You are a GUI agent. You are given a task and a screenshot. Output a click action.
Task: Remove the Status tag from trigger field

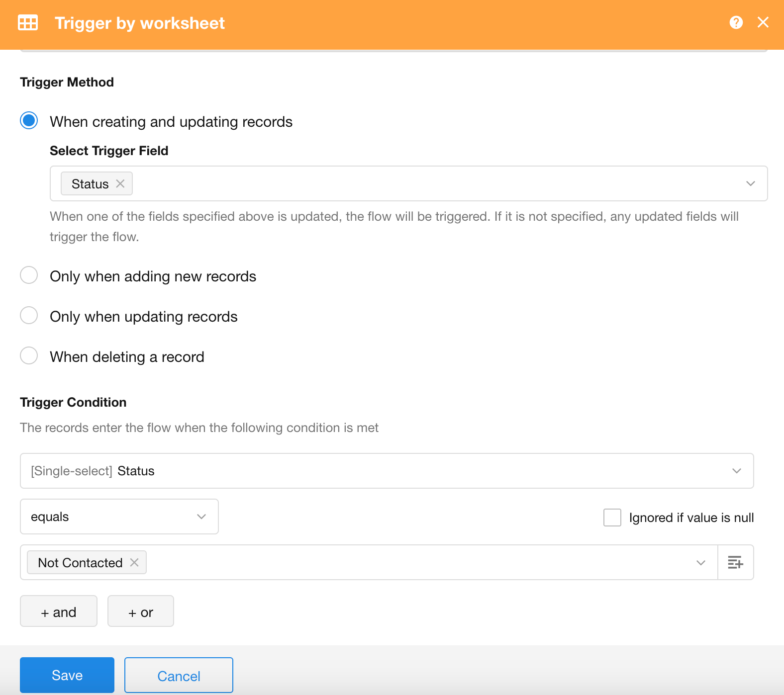tap(120, 183)
